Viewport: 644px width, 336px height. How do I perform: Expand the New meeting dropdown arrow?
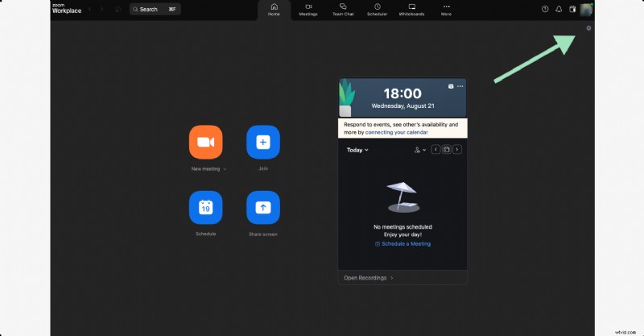click(225, 169)
